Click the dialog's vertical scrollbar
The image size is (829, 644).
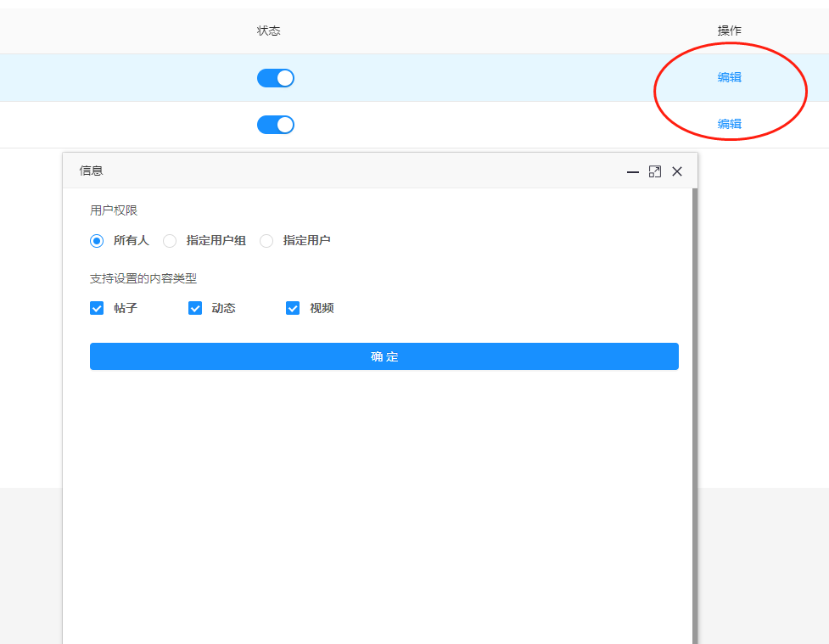(x=695, y=416)
